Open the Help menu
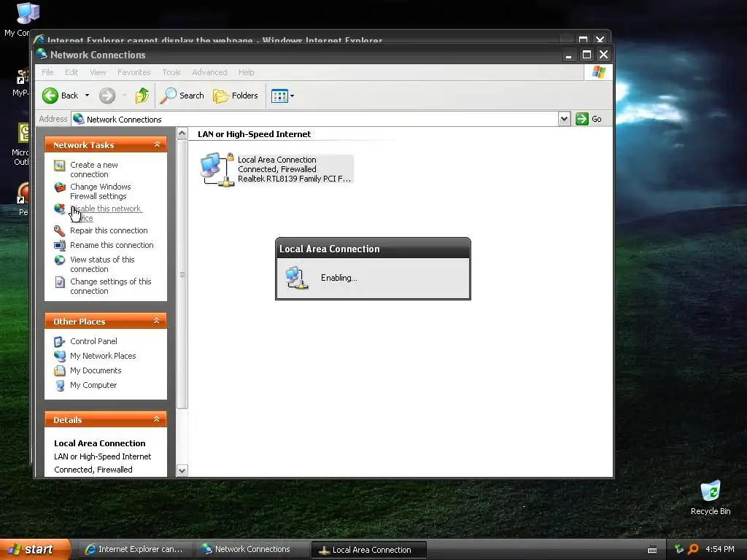This screenshot has height=560, width=747. coord(247,72)
